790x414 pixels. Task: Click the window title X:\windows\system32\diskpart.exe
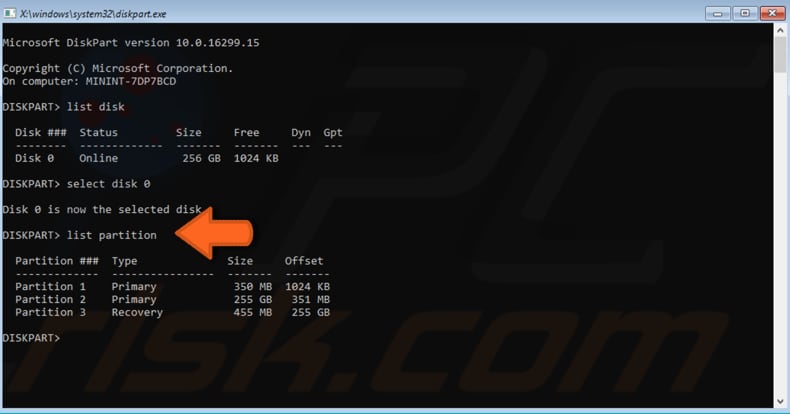(x=93, y=14)
